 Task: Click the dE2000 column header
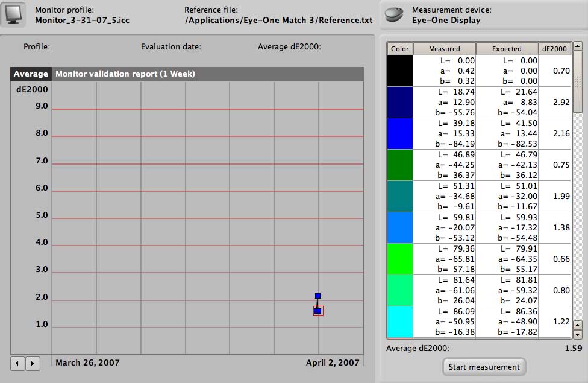[555, 49]
